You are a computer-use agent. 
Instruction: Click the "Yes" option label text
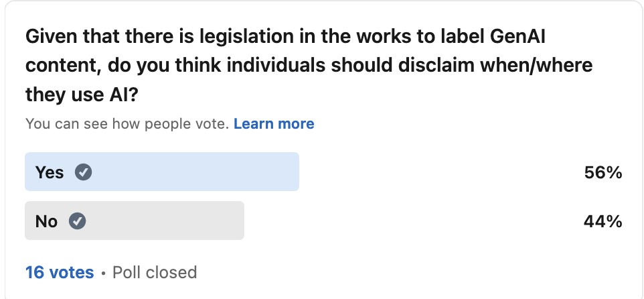coord(50,172)
